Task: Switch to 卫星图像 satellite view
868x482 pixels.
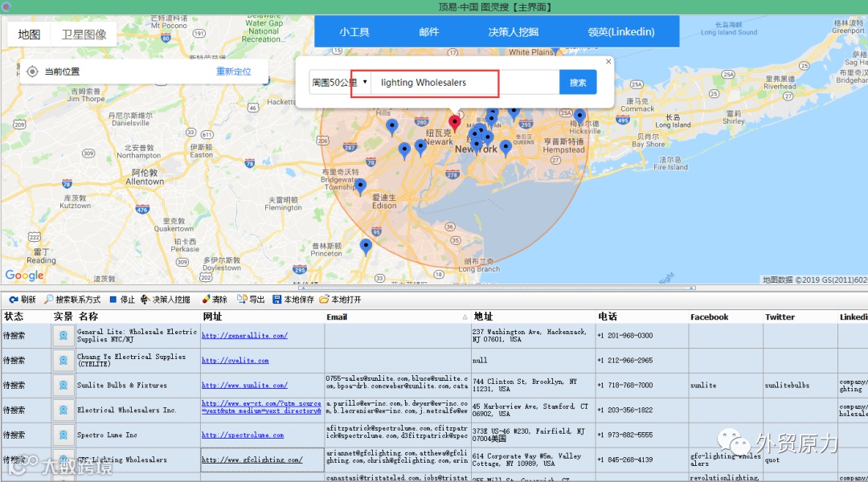Action: pos(84,35)
